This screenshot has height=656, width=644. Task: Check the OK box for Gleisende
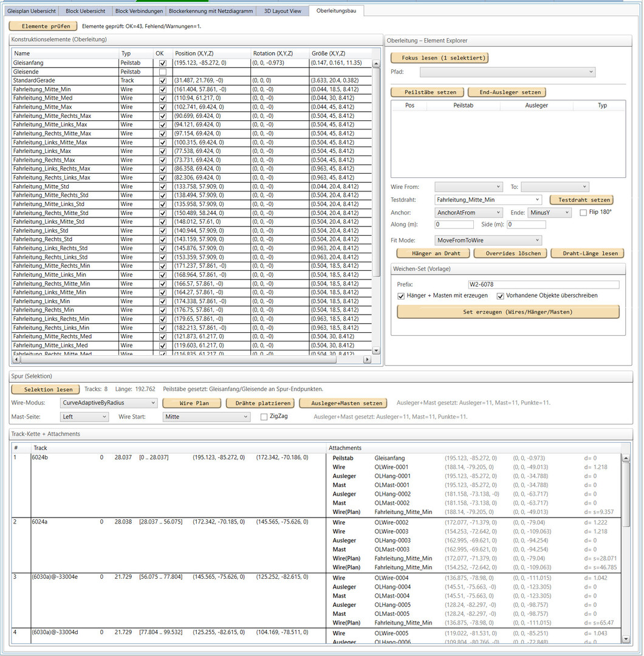click(162, 72)
